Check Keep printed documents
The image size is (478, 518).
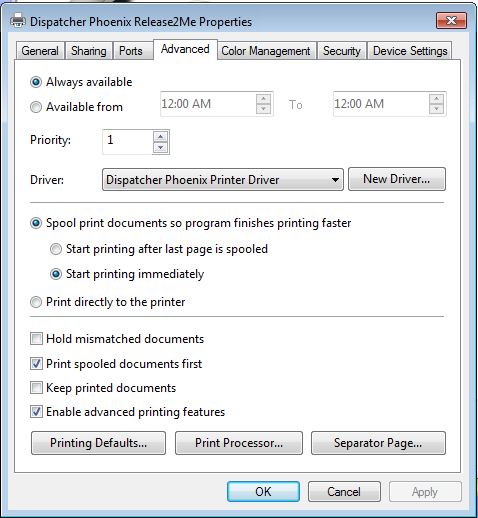36,388
